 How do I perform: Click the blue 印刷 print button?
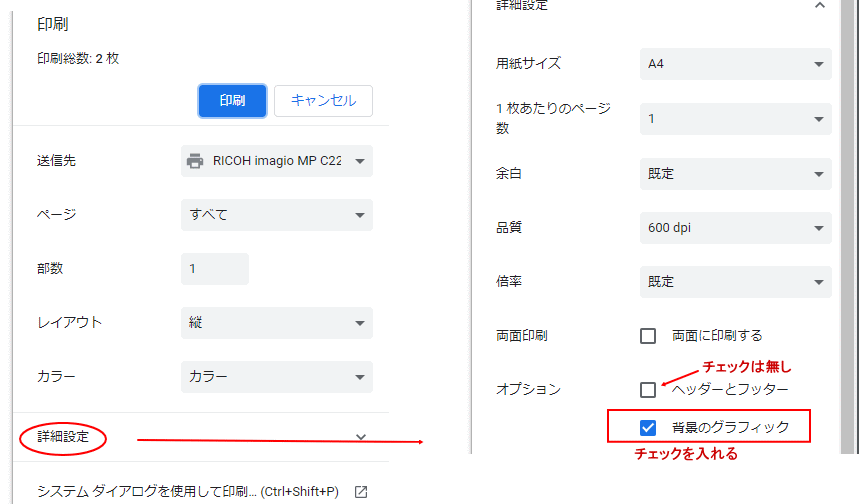(x=232, y=100)
